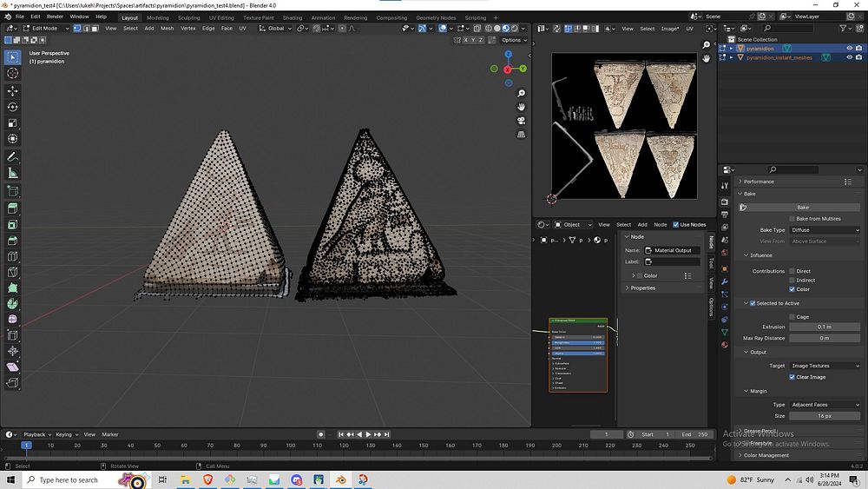Image resolution: width=868 pixels, height=489 pixels.
Task: Switch to the Shading workspace tab
Action: click(293, 17)
